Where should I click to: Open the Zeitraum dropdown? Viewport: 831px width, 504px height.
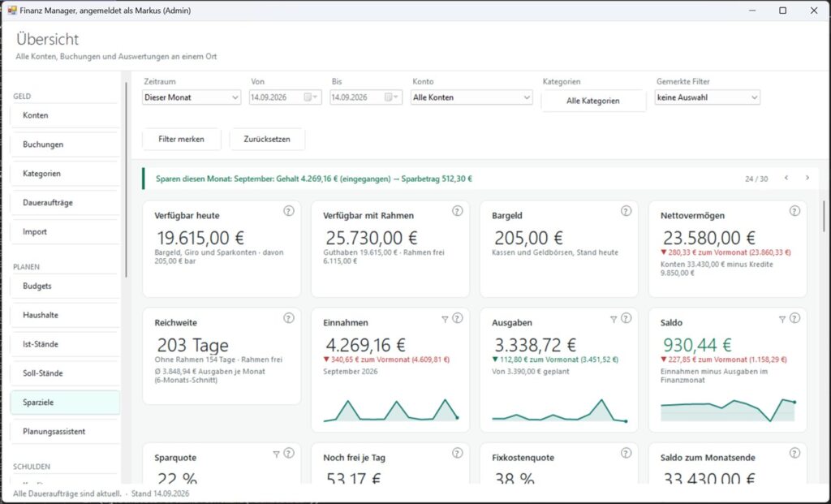coord(192,97)
